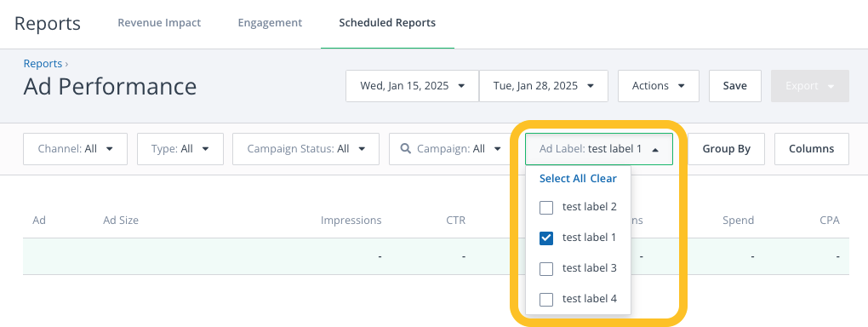Click the Ad Size column header

click(121, 220)
